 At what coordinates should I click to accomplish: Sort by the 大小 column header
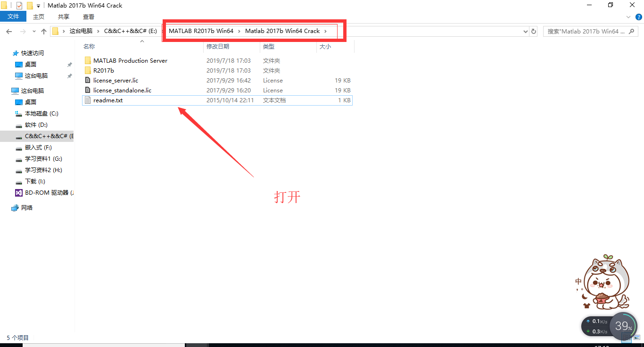(325, 47)
